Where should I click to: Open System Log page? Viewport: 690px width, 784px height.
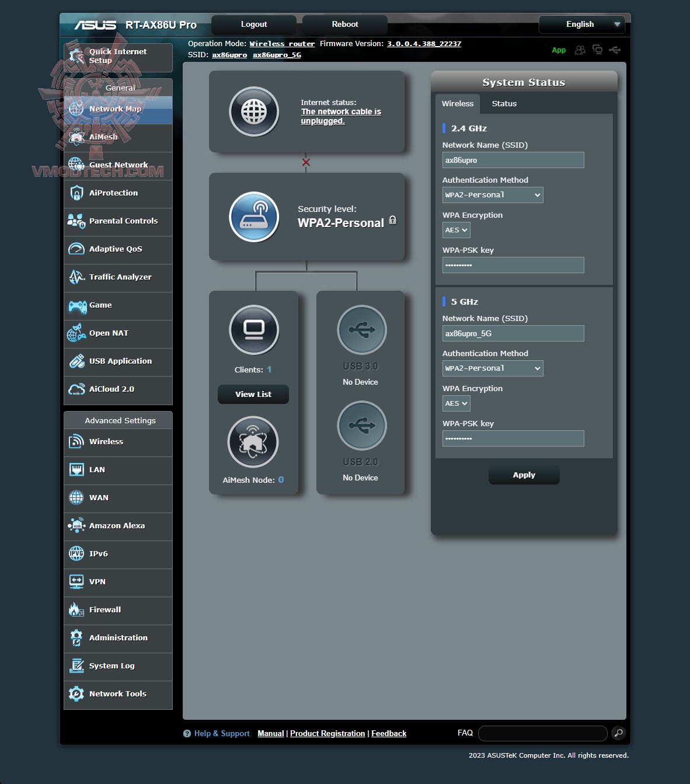(x=118, y=666)
